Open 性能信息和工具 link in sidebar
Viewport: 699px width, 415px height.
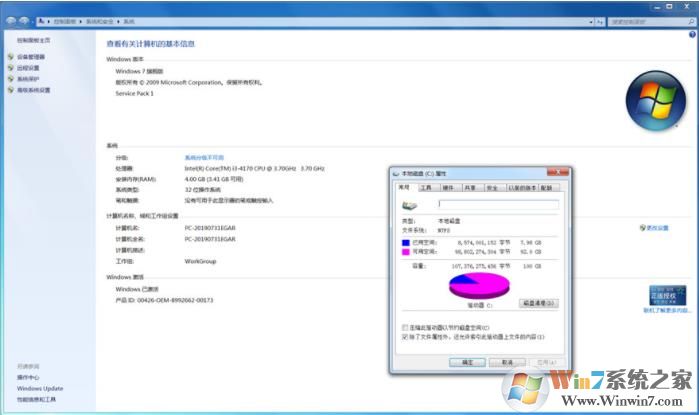37,399
